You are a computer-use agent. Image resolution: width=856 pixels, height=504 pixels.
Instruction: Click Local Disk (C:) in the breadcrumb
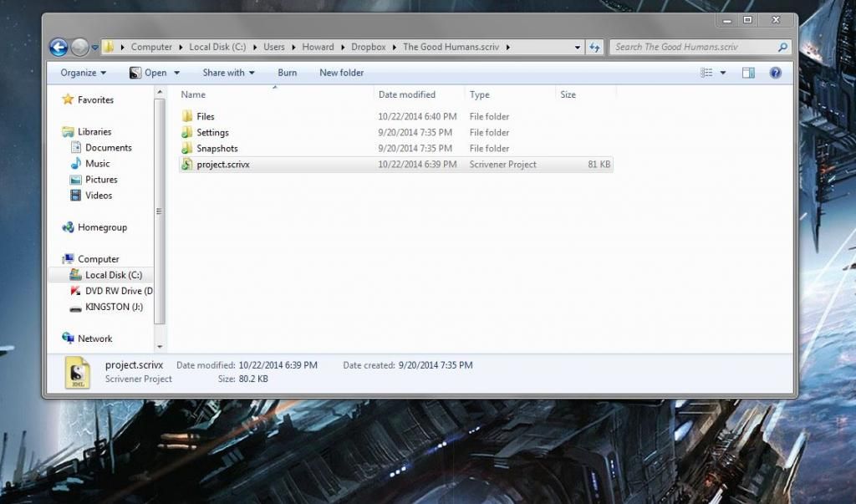pyautogui.click(x=217, y=47)
